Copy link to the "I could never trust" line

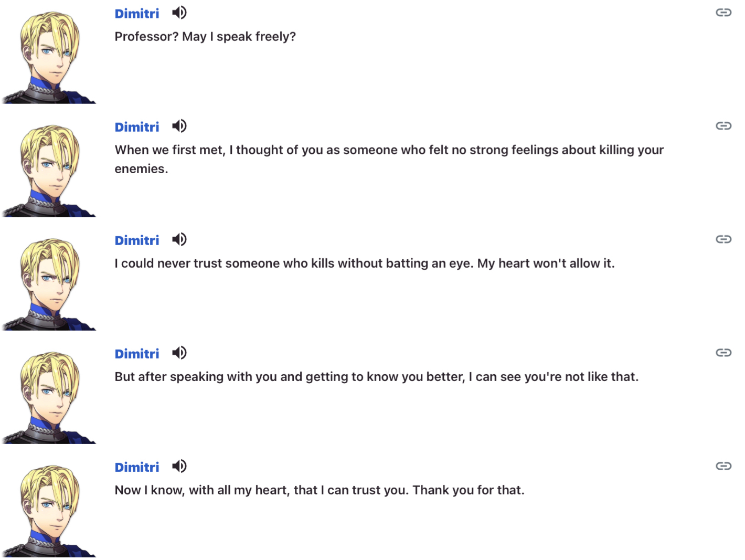click(x=723, y=239)
